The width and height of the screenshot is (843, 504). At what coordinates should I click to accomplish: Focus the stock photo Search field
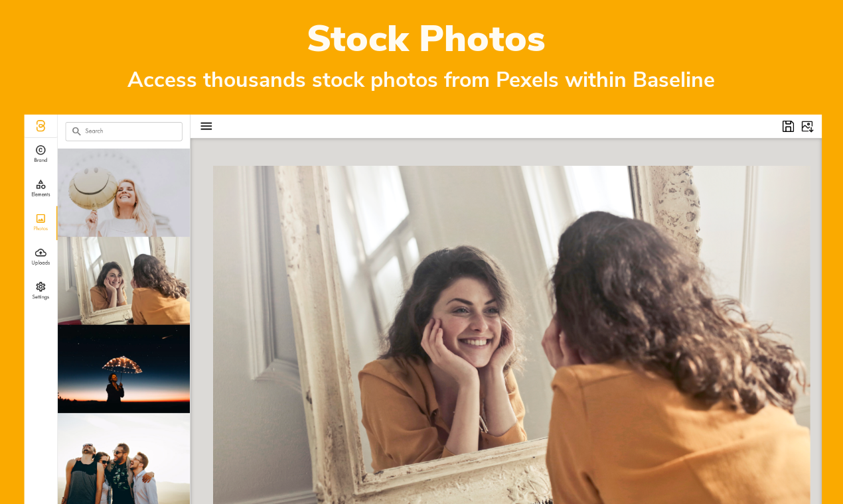pyautogui.click(x=123, y=131)
